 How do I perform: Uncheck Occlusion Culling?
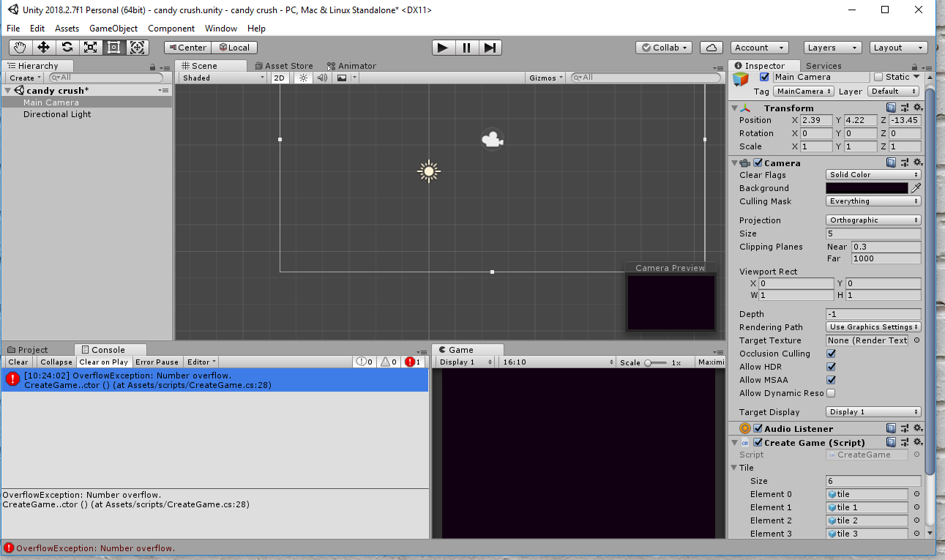831,354
